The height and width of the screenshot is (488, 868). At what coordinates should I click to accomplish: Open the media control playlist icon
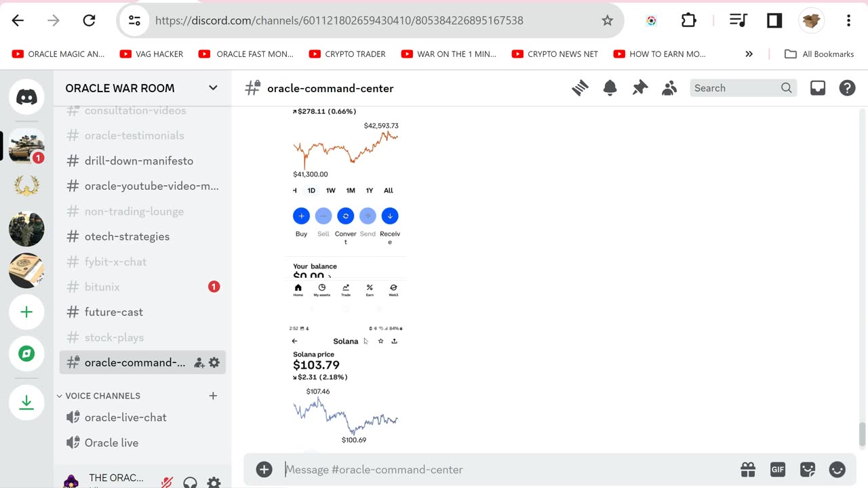[x=738, y=20]
